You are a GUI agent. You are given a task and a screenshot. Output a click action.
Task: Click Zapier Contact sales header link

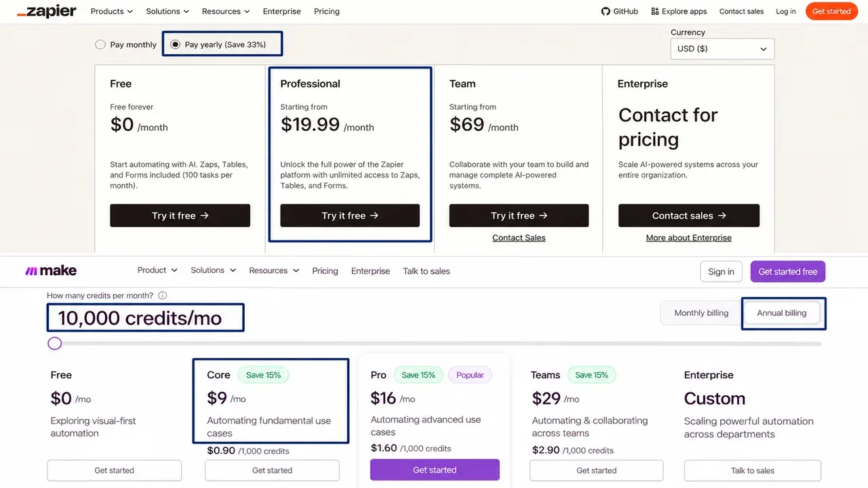pos(741,12)
